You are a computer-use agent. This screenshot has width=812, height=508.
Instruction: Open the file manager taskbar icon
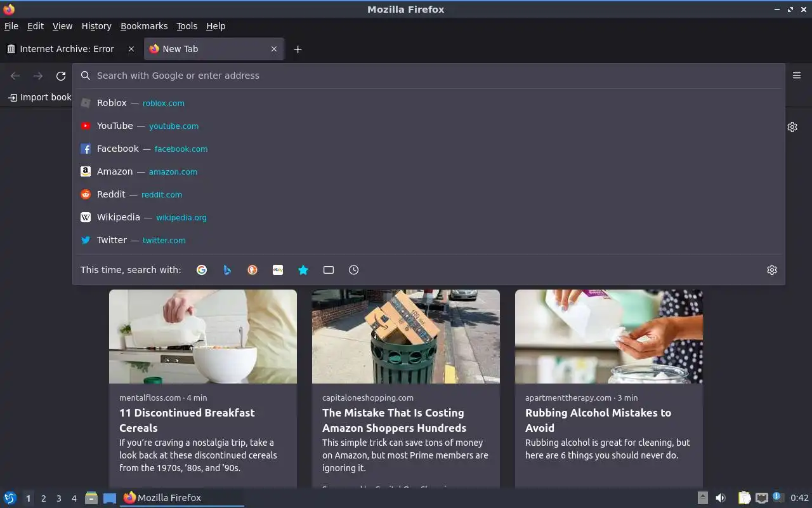coord(91,498)
